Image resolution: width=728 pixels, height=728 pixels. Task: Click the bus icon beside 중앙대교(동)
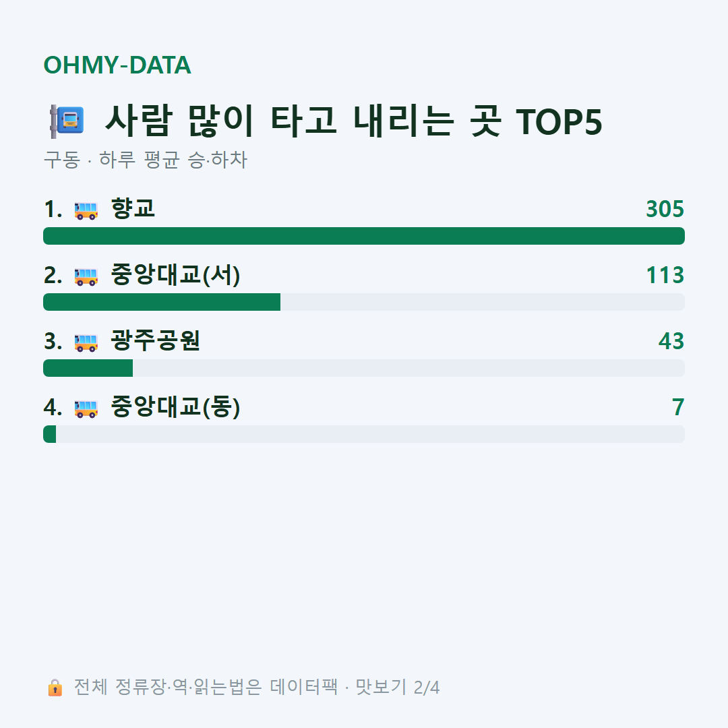point(86,408)
